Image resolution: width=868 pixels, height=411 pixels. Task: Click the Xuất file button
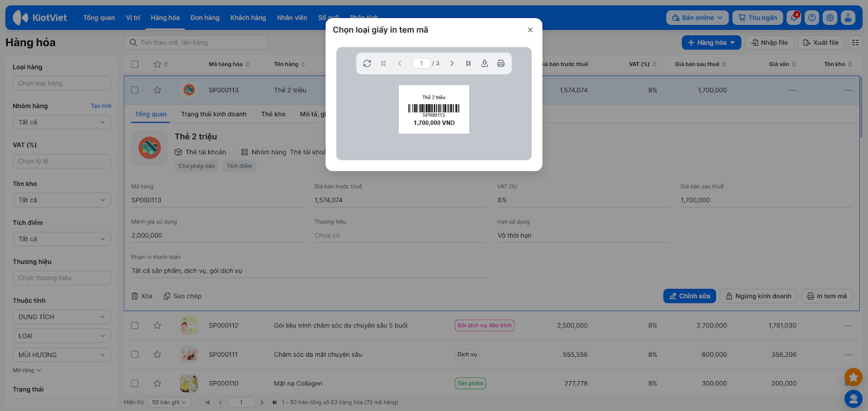(821, 42)
